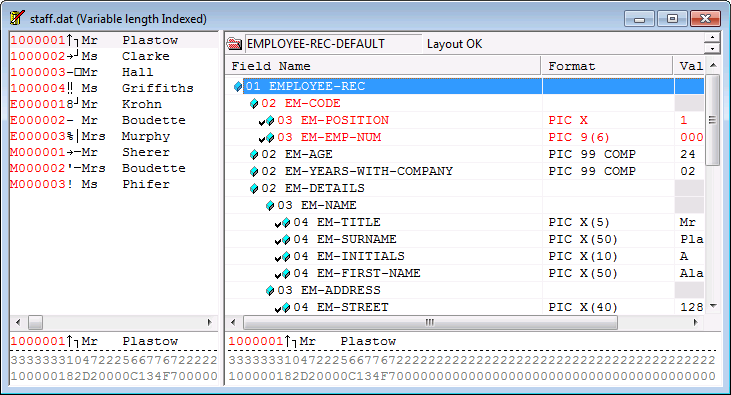This screenshot has height=395, width=731.
Task: Click the record list scroll left arrow
Action: tap(18, 322)
